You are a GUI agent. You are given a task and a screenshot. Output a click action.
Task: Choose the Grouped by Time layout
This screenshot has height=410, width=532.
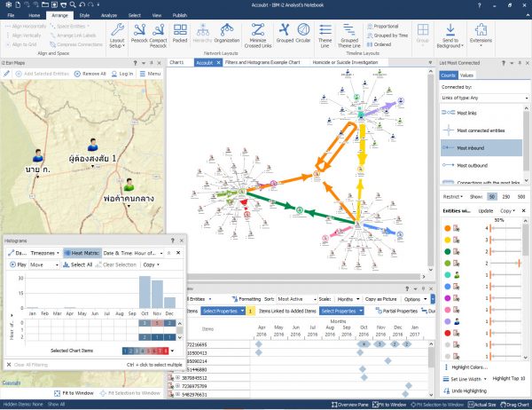point(387,35)
